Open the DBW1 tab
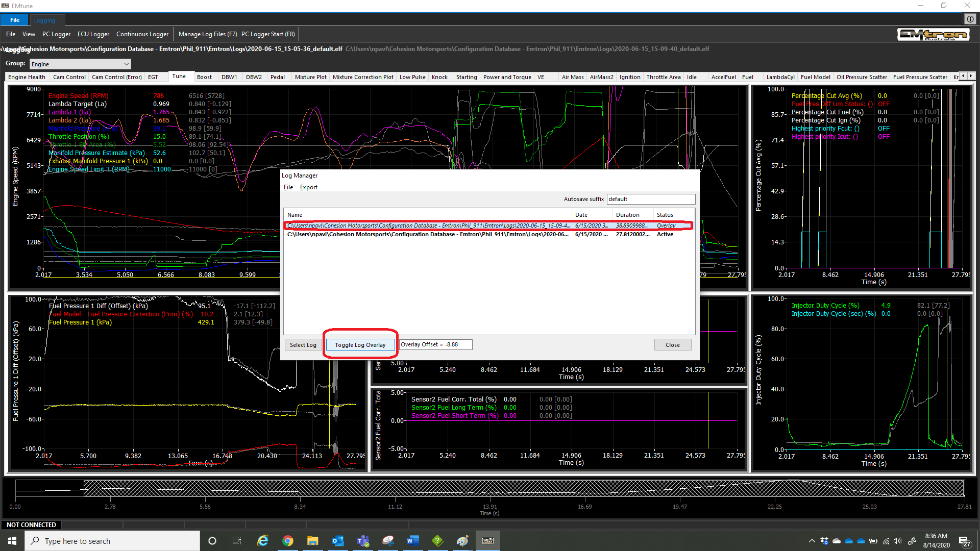Screen dimensions: 980x551 229,77
